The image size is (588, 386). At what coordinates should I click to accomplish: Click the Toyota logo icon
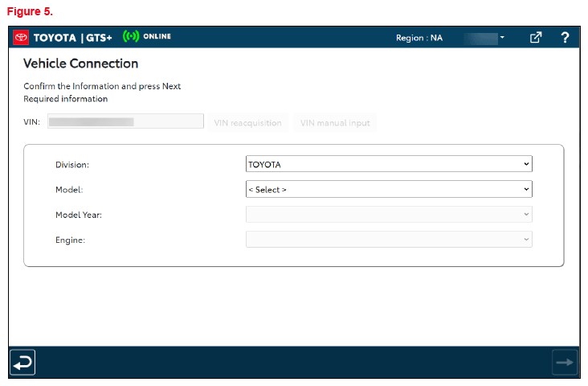(x=21, y=37)
